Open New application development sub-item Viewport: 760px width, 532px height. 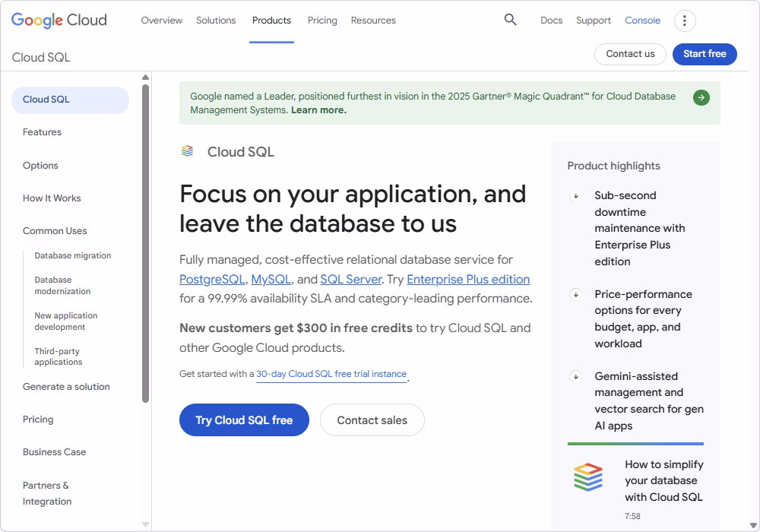pyautogui.click(x=66, y=321)
